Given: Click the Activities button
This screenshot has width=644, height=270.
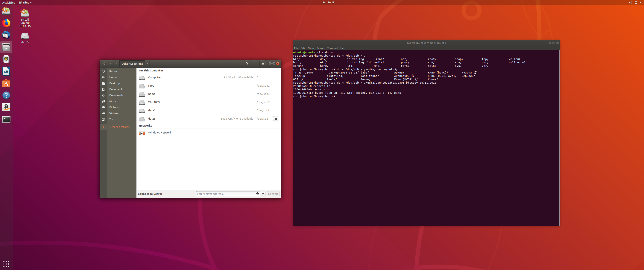Looking at the screenshot, I should (8, 2).
